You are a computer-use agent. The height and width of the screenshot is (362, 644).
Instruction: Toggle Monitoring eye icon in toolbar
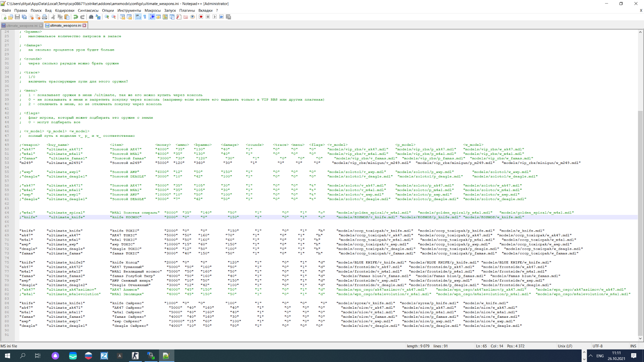coord(193,17)
